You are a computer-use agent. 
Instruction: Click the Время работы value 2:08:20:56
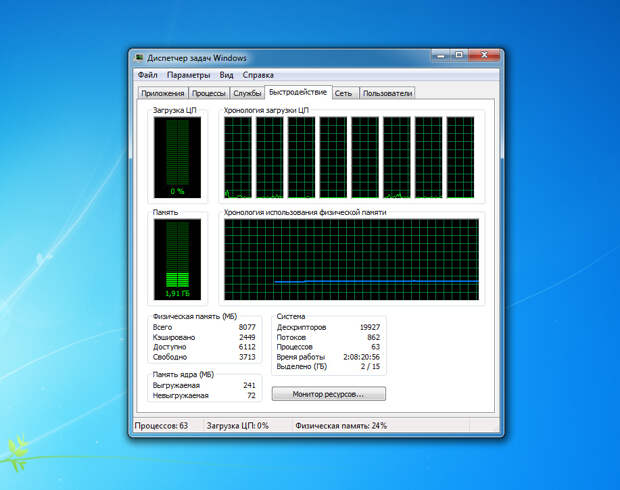361,357
